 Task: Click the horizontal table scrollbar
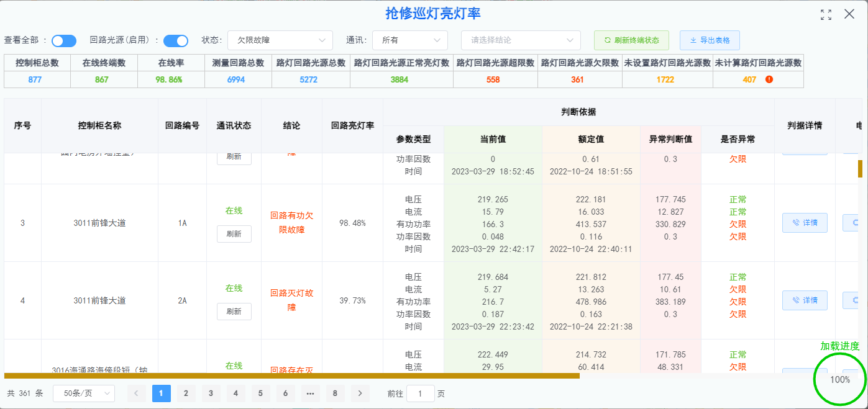pyautogui.click(x=292, y=375)
